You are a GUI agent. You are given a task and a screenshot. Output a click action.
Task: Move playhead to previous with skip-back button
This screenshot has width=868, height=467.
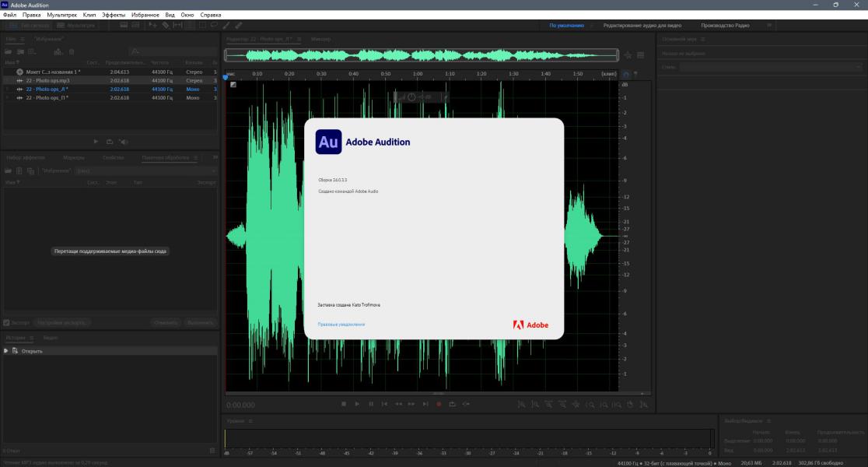pyautogui.click(x=385, y=405)
